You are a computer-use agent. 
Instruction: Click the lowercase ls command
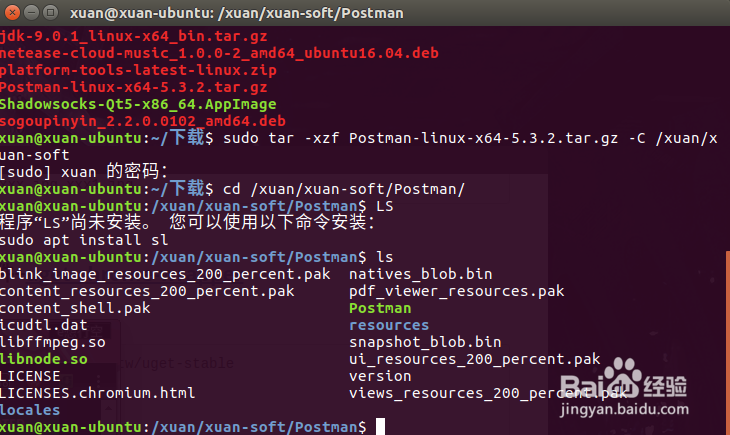click(x=385, y=257)
